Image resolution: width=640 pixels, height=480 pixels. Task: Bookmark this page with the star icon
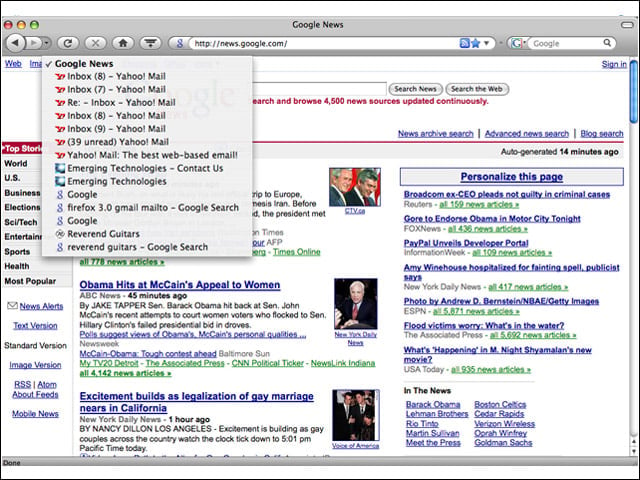click(476, 43)
